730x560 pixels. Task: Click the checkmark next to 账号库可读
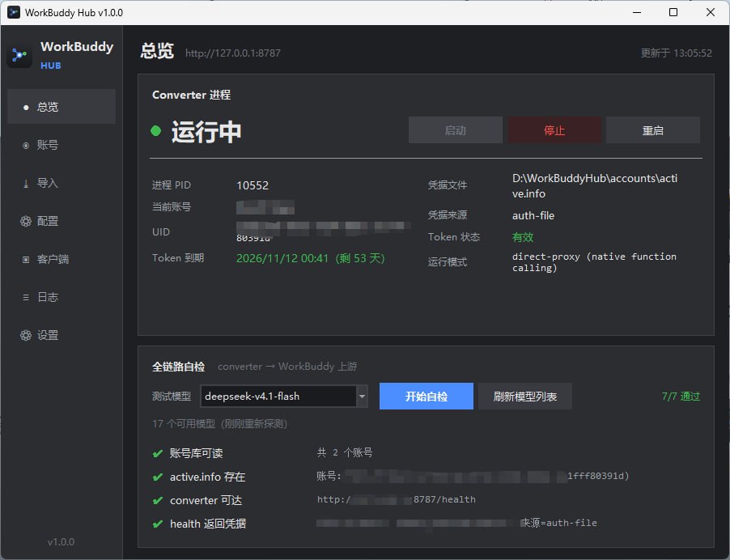(x=158, y=453)
